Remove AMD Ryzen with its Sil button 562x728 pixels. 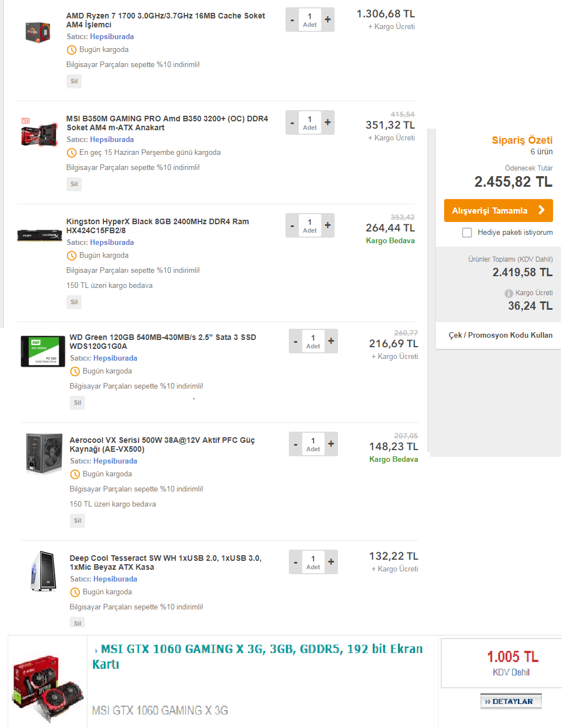tap(74, 81)
